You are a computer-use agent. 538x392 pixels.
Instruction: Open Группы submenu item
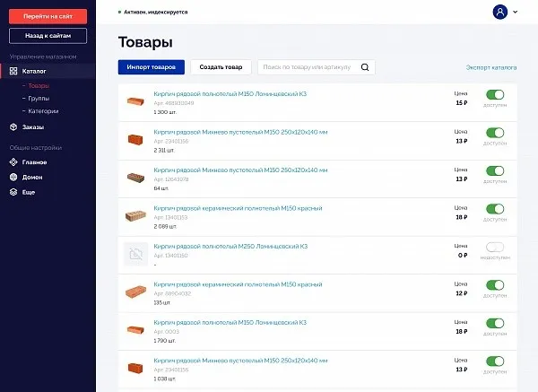(39, 99)
